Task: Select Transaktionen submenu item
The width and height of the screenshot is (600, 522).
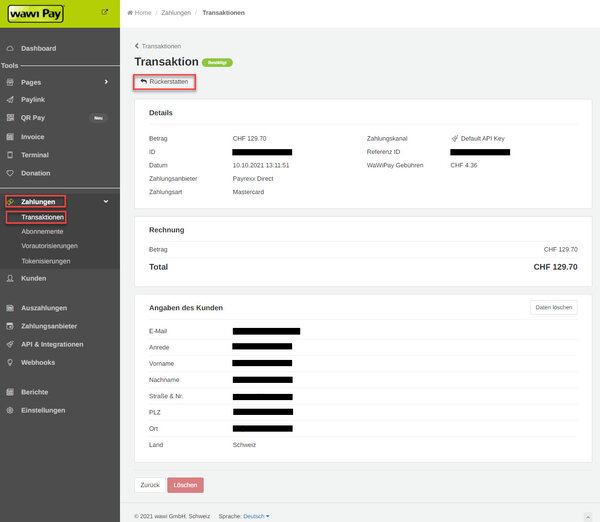Action: (x=42, y=217)
